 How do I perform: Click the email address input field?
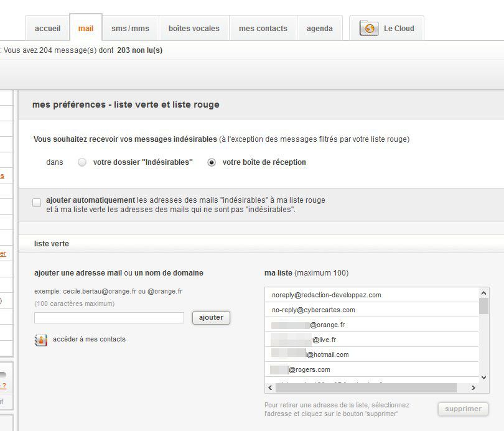(109, 318)
